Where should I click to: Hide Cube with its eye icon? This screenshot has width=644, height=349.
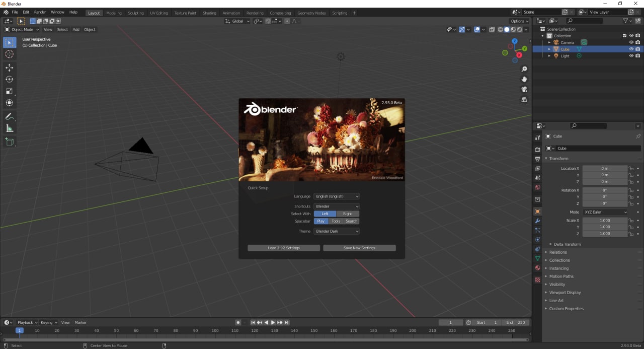pyautogui.click(x=631, y=49)
